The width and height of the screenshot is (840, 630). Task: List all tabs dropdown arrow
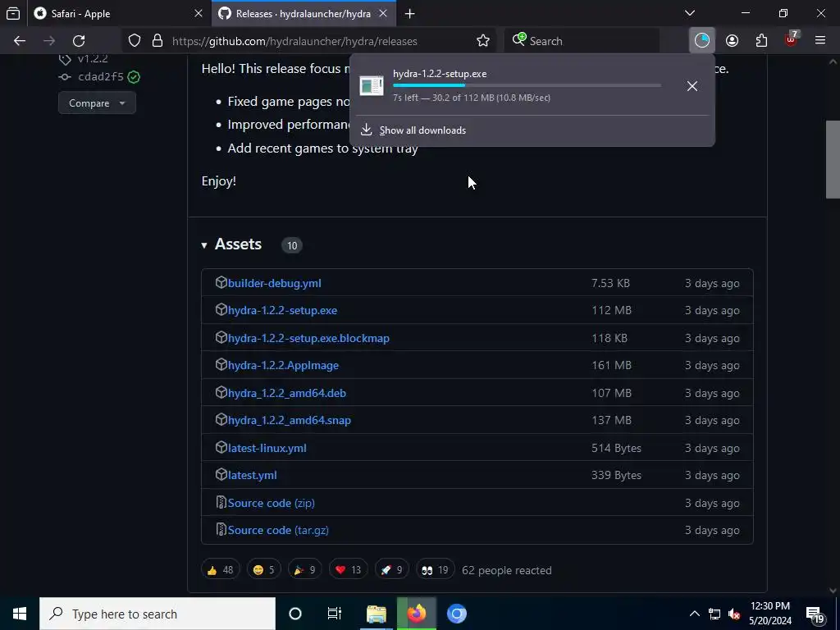coord(690,13)
